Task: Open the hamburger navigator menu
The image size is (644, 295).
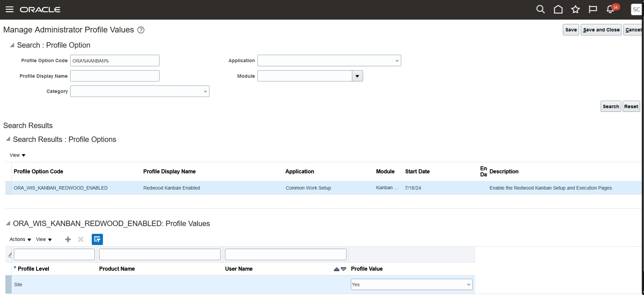Action: (9, 9)
